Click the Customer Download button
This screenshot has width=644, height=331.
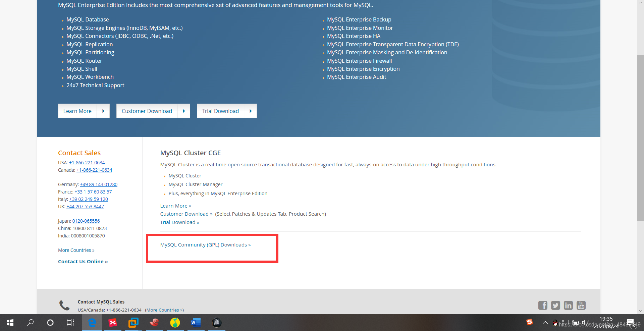click(147, 111)
